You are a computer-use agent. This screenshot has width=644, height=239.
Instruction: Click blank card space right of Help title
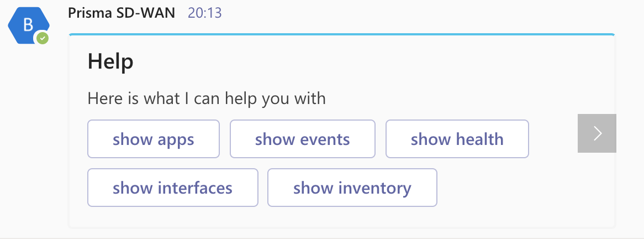pos(359,61)
